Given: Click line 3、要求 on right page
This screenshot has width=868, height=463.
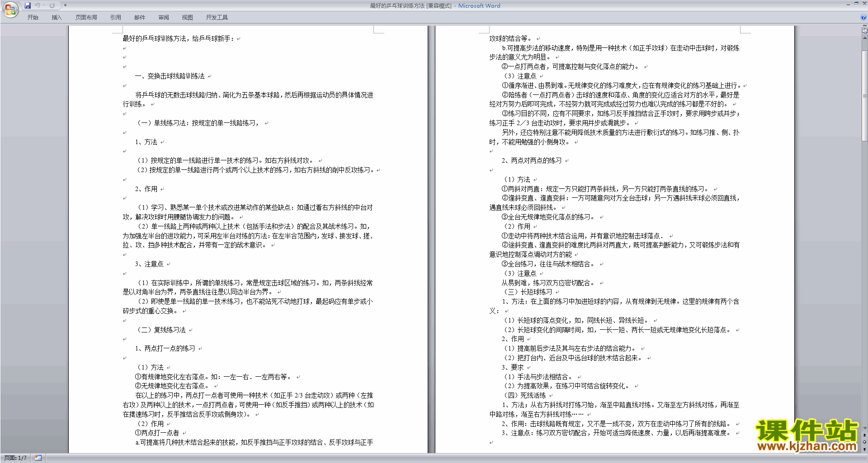Looking at the screenshot, I should (513, 367).
